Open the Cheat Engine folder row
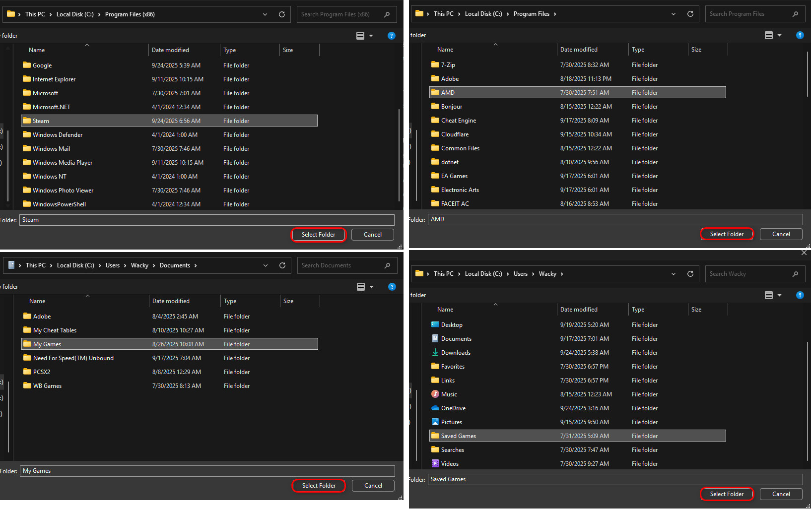This screenshot has width=812, height=509. point(459,121)
